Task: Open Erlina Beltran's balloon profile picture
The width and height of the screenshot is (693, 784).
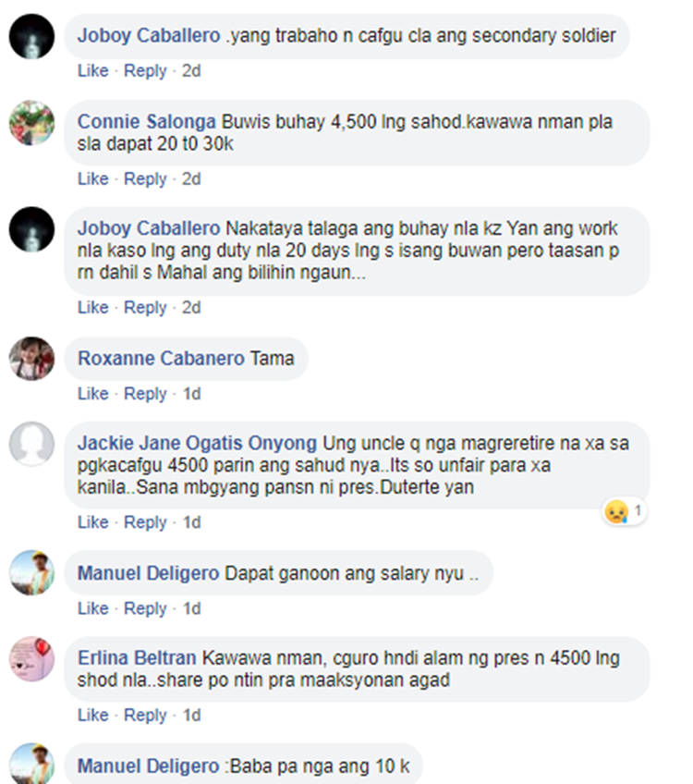Action: tap(32, 659)
